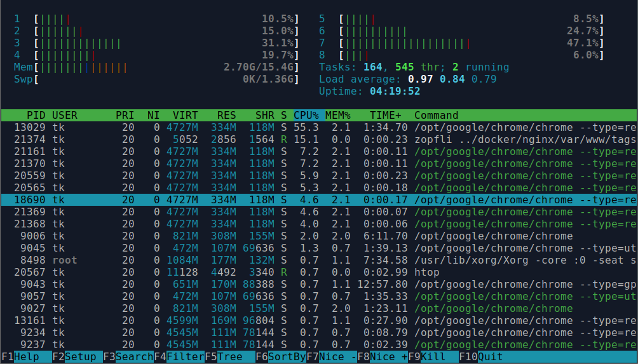Click the 12:57.80 TIME+ value
Screen dimensions: 638x364
pos(383,285)
